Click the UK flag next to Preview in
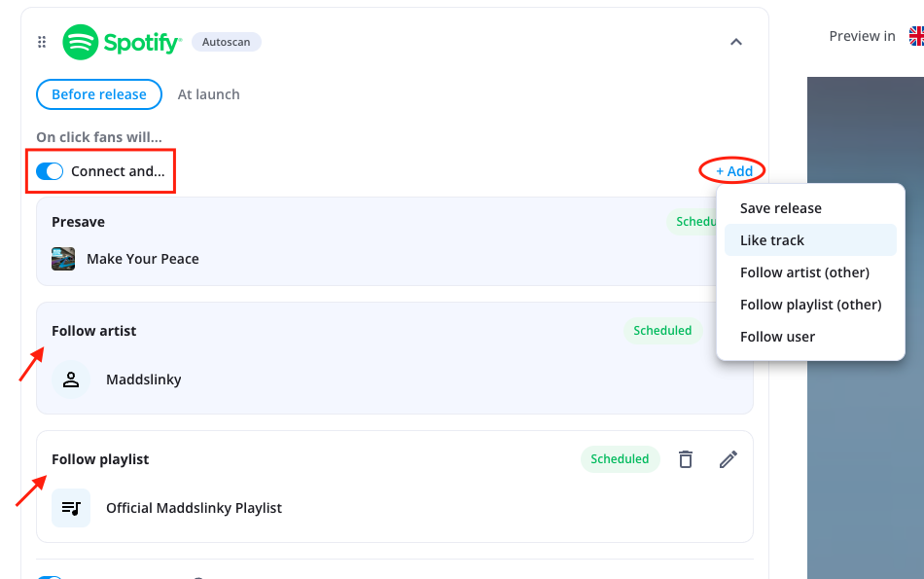This screenshot has width=924, height=579. click(915, 36)
